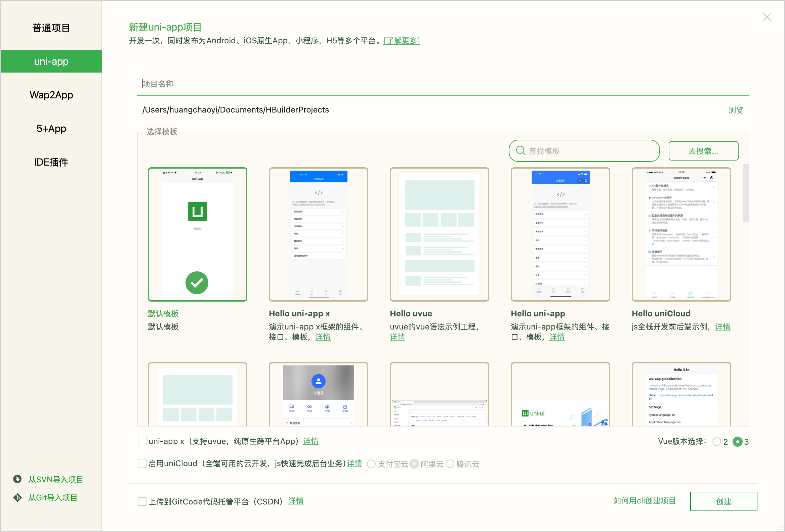Click 浏览 to choose project location

736,110
